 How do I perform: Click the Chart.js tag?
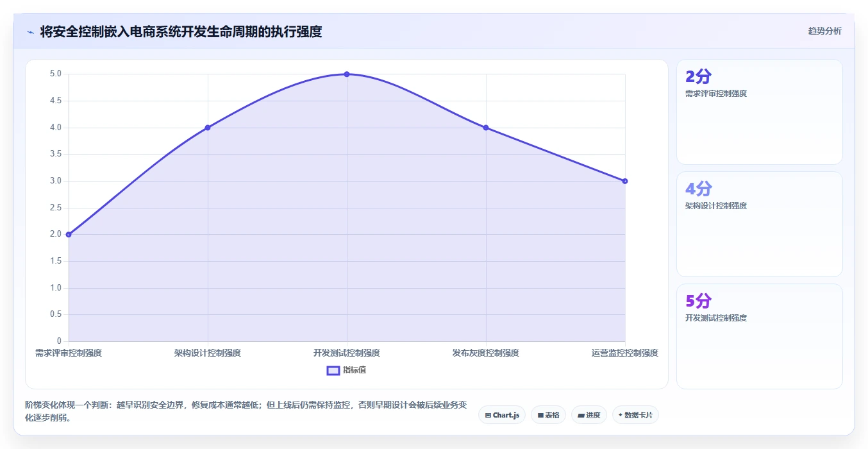pyautogui.click(x=502, y=415)
